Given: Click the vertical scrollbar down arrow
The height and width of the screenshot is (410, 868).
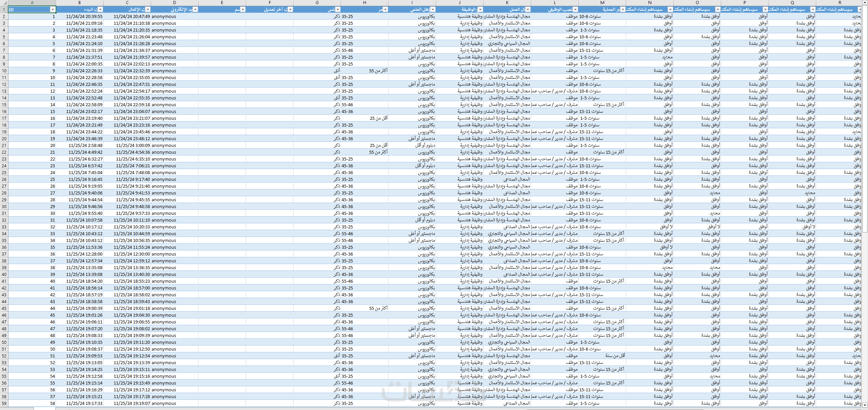Looking at the screenshot, I should (865, 405).
